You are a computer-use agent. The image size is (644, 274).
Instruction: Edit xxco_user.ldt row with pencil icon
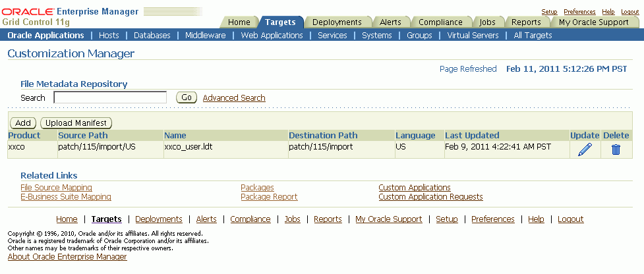pos(585,150)
